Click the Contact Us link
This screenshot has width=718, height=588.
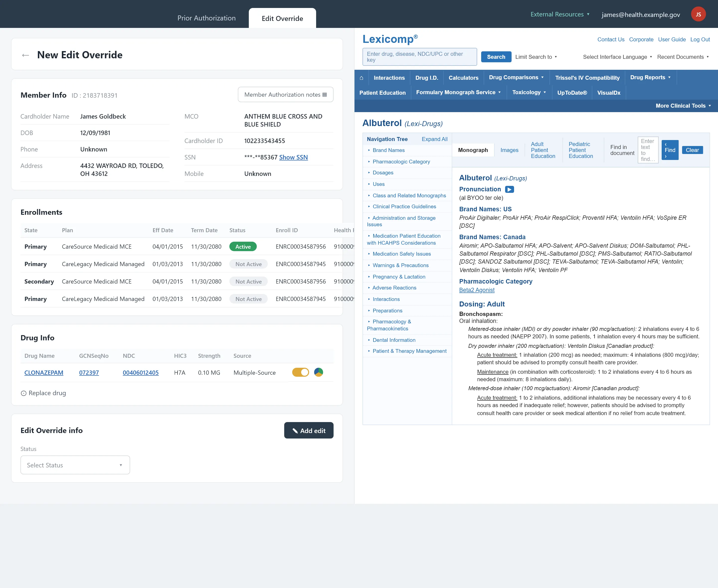tap(611, 39)
